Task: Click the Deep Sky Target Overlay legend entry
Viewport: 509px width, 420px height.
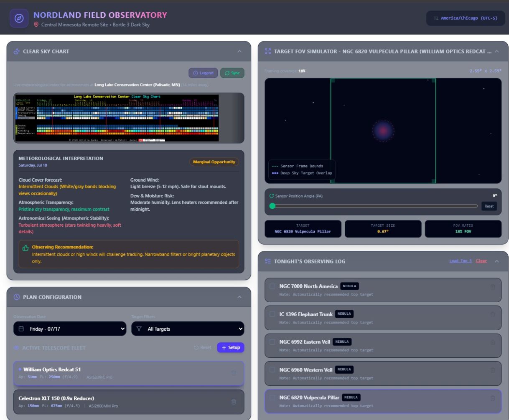Action: click(302, 173)
